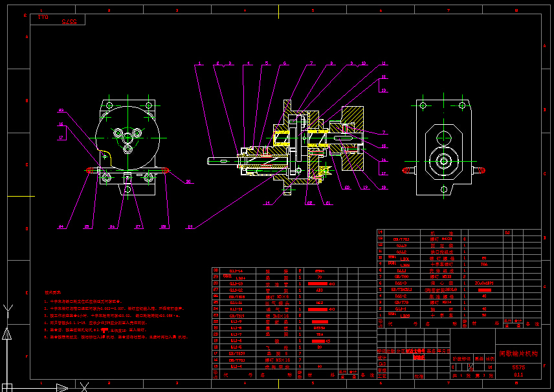Select part callout number 11 label
The image size is (554, 392).
384,63
